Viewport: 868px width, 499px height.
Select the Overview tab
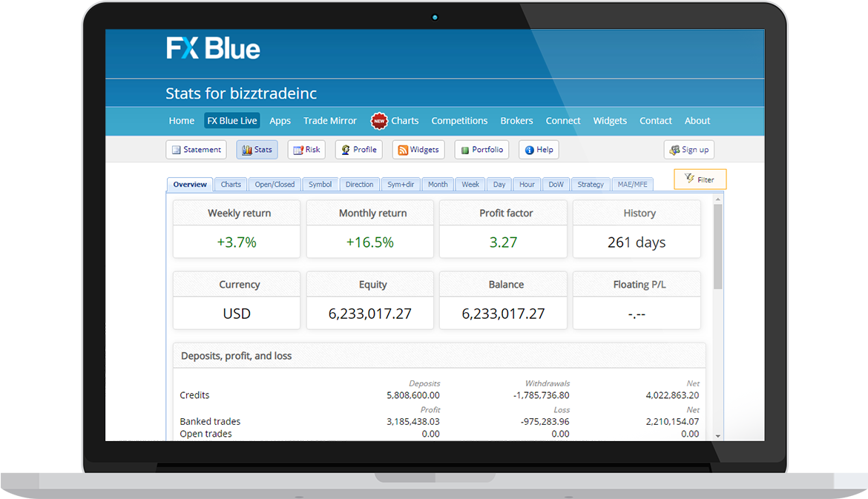pos(190,185)
